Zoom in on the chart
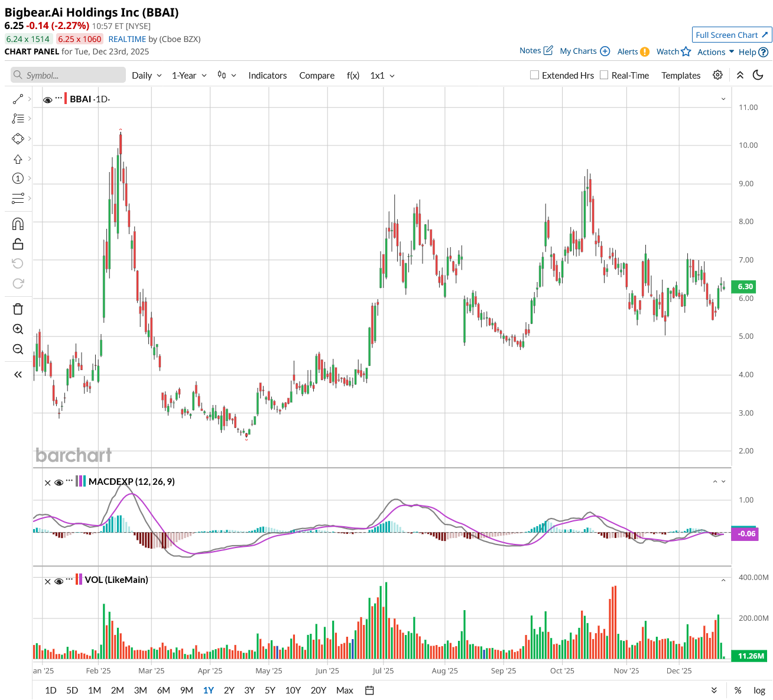Image resolution: width=773 pixels, height=700 pixels. coord(18,329)
